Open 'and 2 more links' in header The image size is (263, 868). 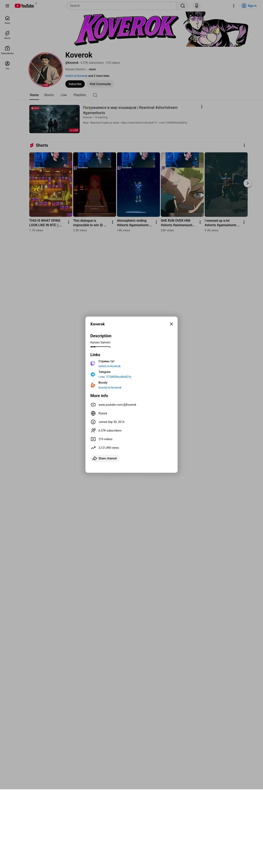(99, 76)
